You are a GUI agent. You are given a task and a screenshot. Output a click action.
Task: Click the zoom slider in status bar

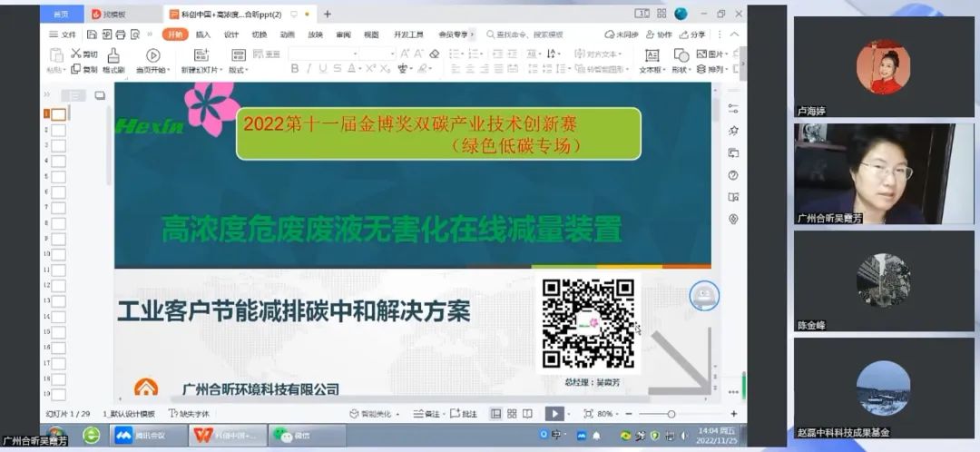click(x=671, y=414)
